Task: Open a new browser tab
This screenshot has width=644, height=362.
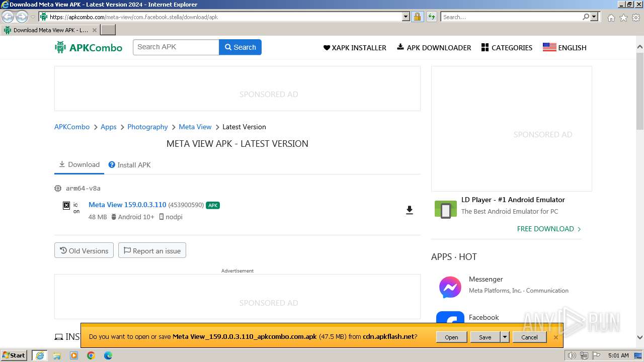Action: 108,30
